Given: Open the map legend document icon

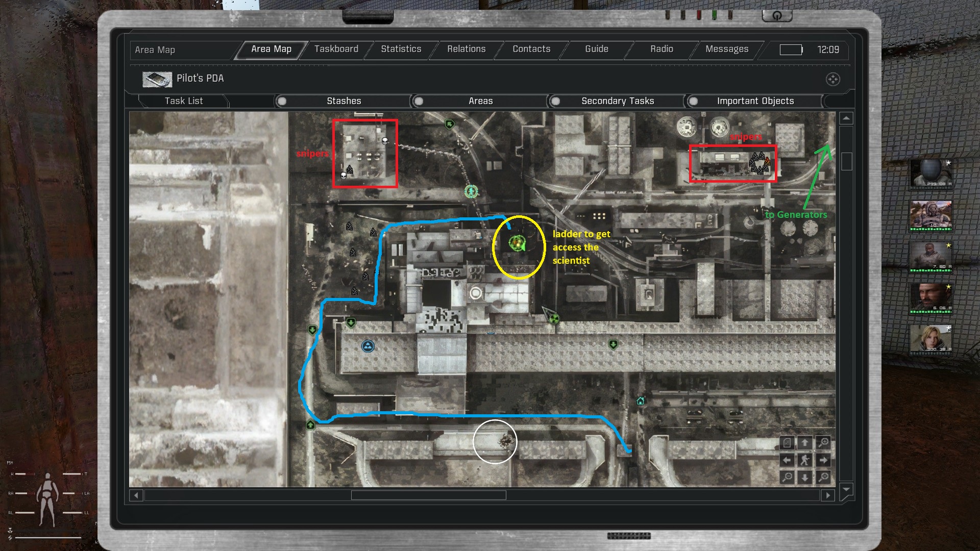Looking at the screenshot, I should (787, 443).
